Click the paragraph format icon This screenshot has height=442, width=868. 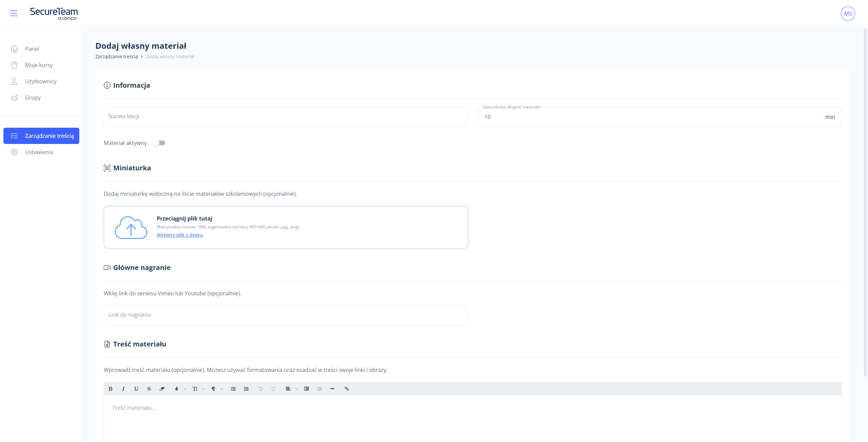(213, 389)
